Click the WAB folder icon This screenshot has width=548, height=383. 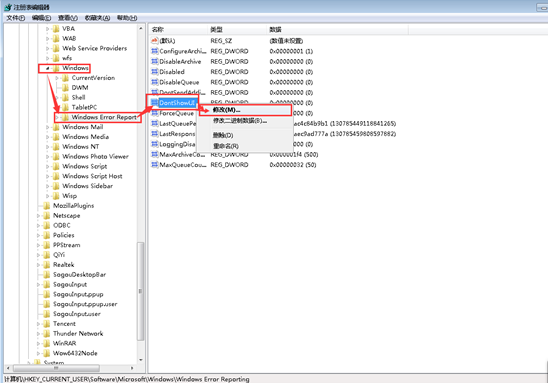pyautogui.click(x=56, y=38)
